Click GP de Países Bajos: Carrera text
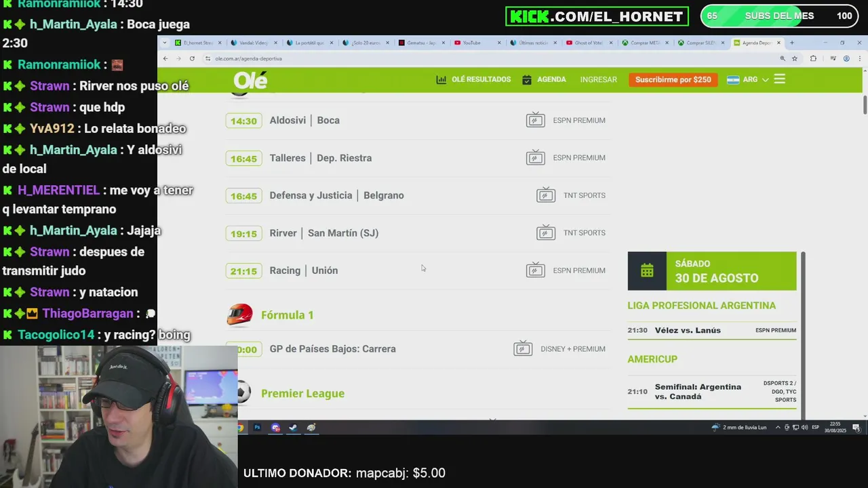This screenshot has width=868, height=488. click(332, 348)
